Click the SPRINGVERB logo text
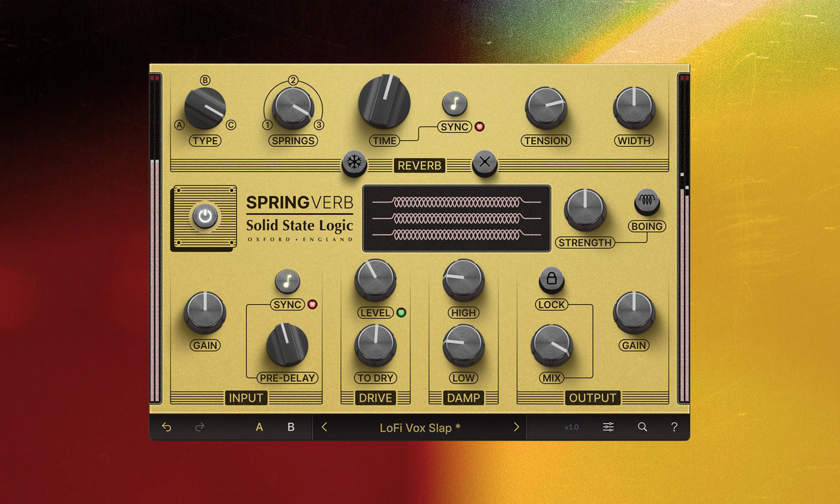This screenshot has height=504, width=840. pos(300,202)
